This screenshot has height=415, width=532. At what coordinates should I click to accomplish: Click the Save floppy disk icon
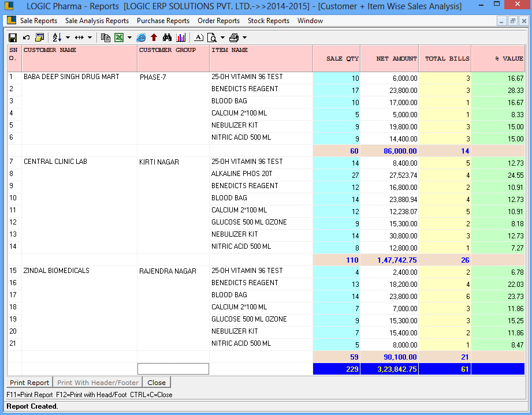13,38
